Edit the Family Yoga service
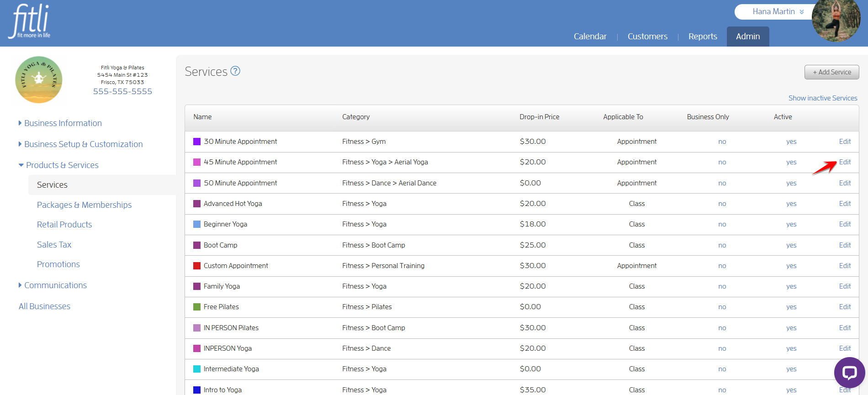The width and height of the screenshot is (868, 395). click(845, 286)
